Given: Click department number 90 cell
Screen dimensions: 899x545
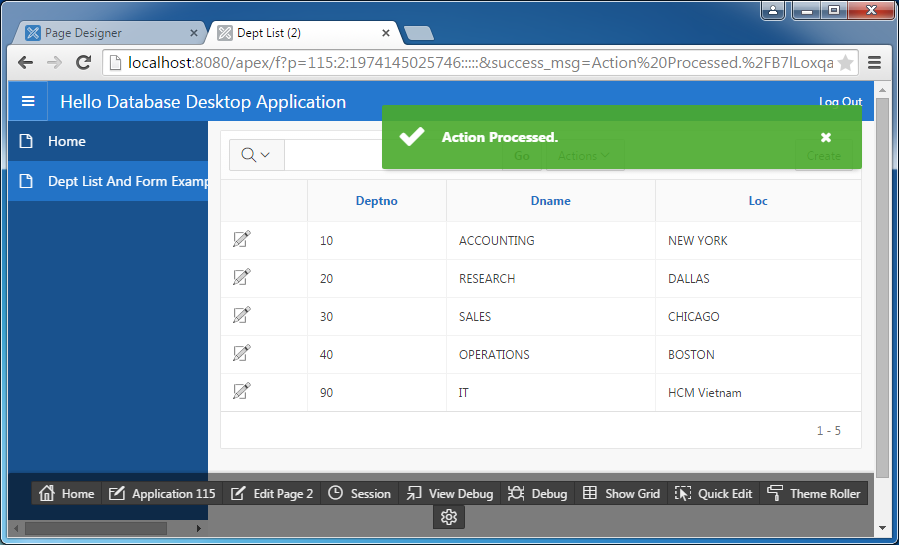Looking at the screenshot, I should 377,393.
